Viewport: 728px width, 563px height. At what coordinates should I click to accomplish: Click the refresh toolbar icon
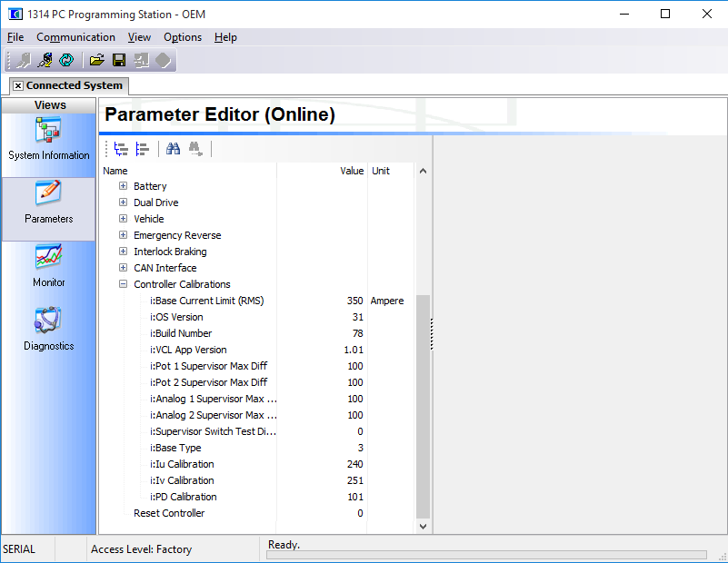[x=66, y=60]
